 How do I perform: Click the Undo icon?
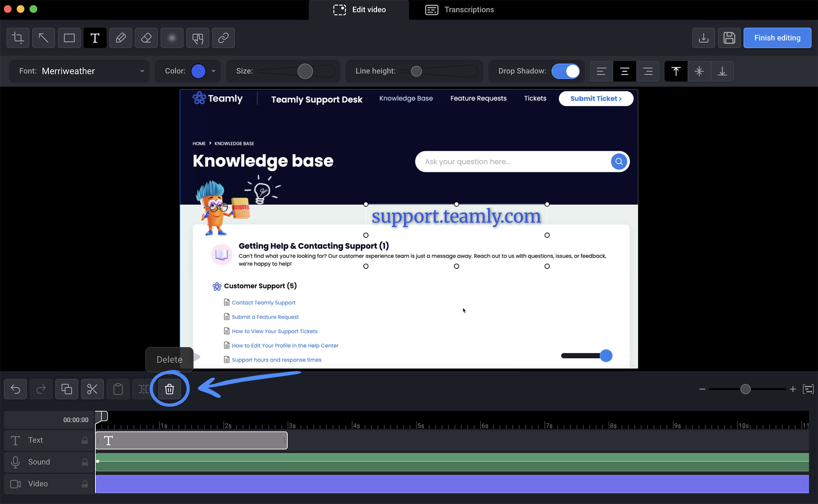pyautogui.click(x=15, y=389)
